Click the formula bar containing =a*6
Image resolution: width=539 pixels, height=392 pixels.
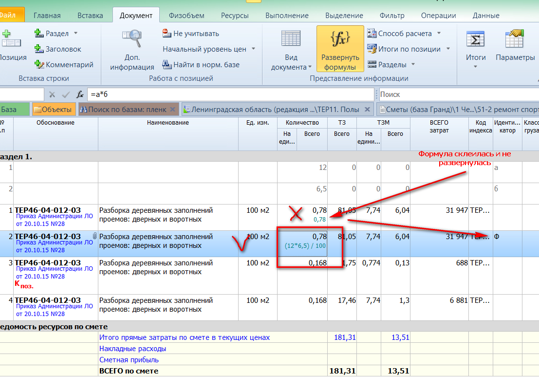pyautogui.click(x=229, y=94)
